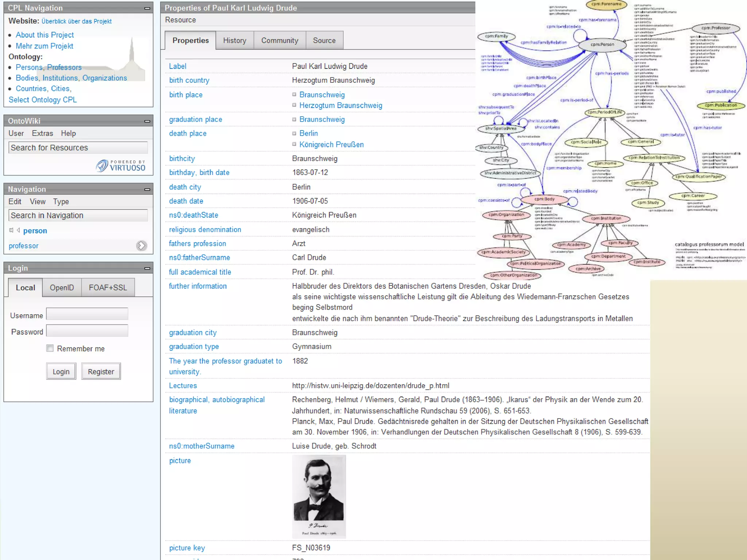The height and width of the screenshot is (560, 747).
Task: Open the Herzogtum Braunschweig link
Action: (x=341, y=105)
